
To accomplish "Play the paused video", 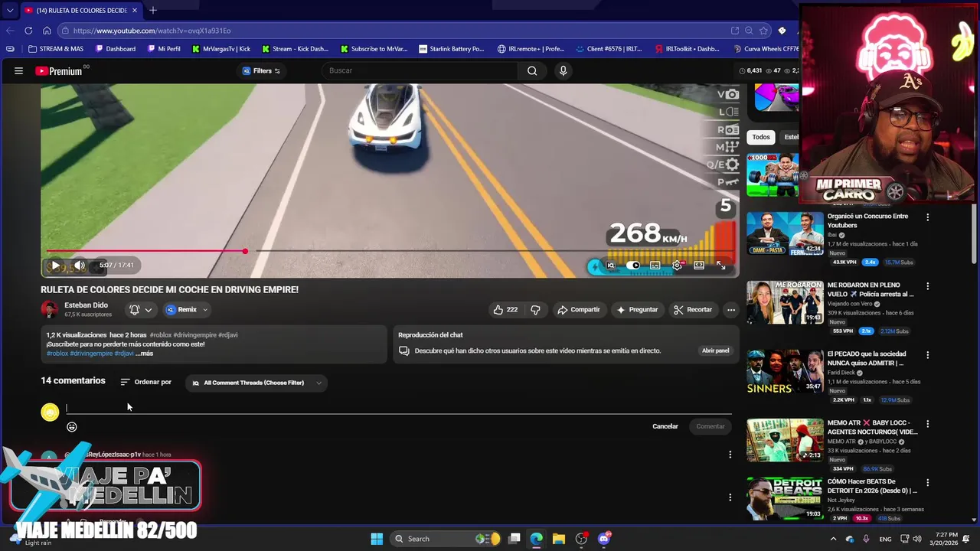I will (55, 266).
